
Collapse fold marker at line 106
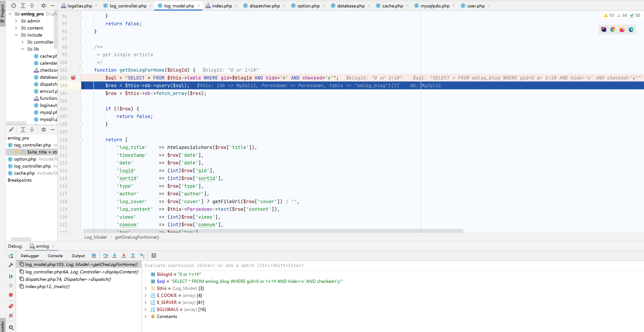[x=81, y=109]
